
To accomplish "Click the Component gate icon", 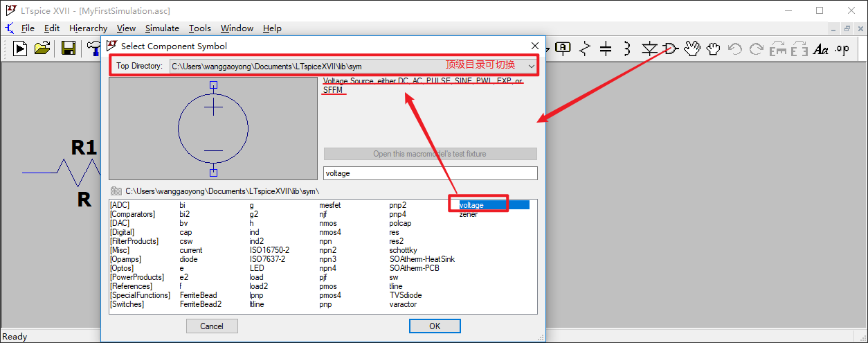I will [669, 48].
